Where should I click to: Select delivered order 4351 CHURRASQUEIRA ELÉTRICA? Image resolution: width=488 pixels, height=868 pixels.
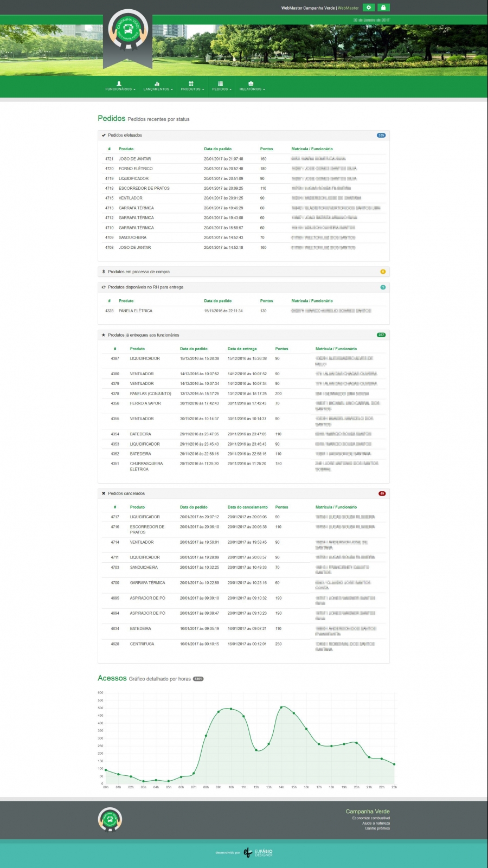(x=243, y=466)
